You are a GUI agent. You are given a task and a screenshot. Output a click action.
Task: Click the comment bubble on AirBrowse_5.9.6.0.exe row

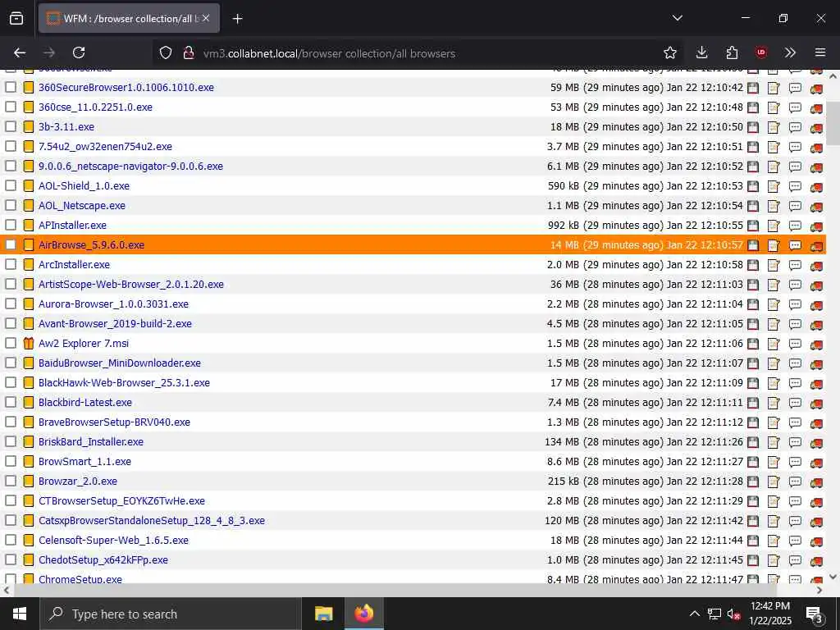pos(795,245)
